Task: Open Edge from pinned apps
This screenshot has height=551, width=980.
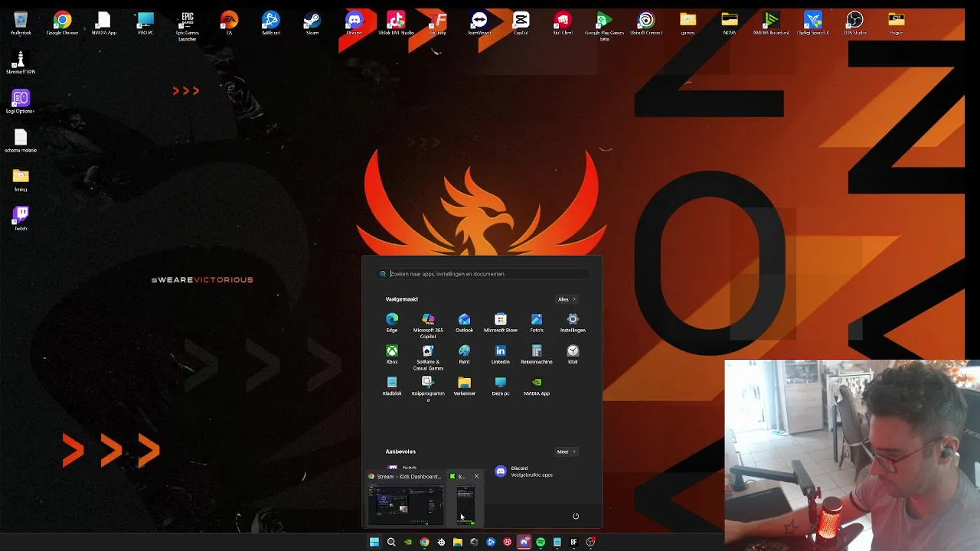Action: (x=392, y=322)
